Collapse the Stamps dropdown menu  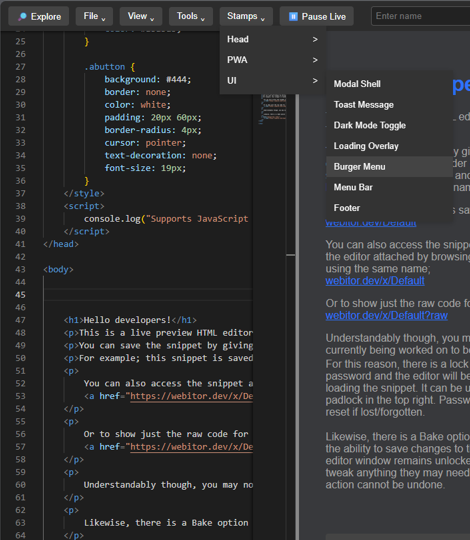[246, 16]
